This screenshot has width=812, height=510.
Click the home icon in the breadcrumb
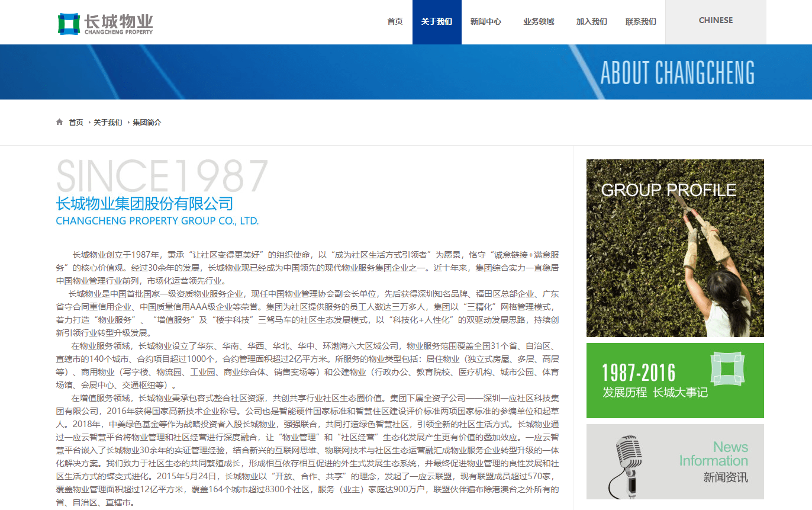[59, 122]
